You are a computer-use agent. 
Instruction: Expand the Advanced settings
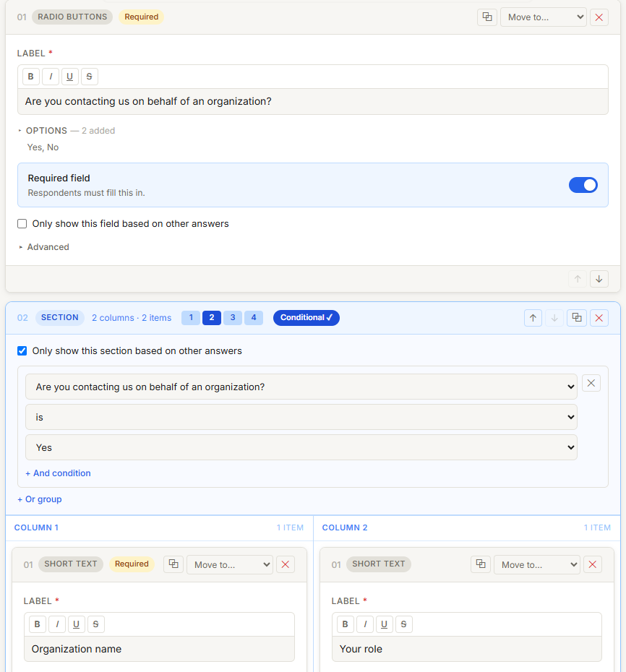44,247
